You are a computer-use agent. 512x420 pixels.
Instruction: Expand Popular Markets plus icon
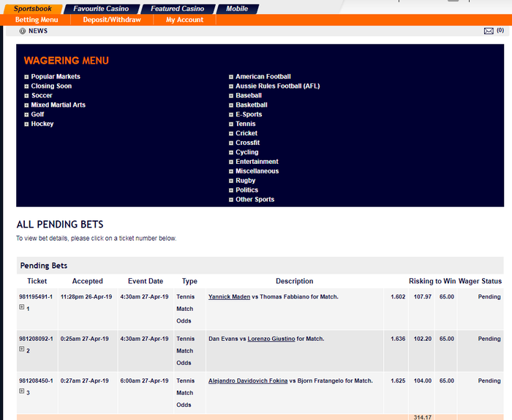pos(26,77)
